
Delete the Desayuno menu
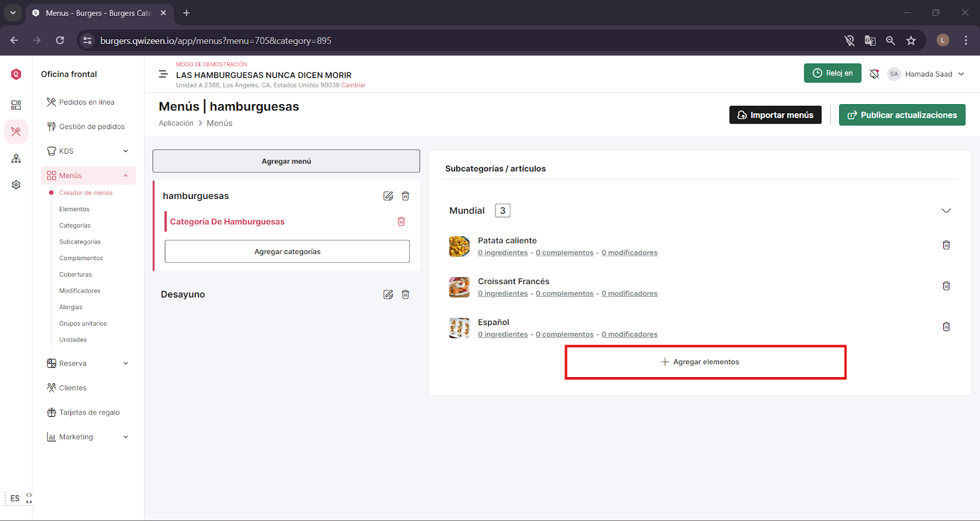click(x=405, y=294)
